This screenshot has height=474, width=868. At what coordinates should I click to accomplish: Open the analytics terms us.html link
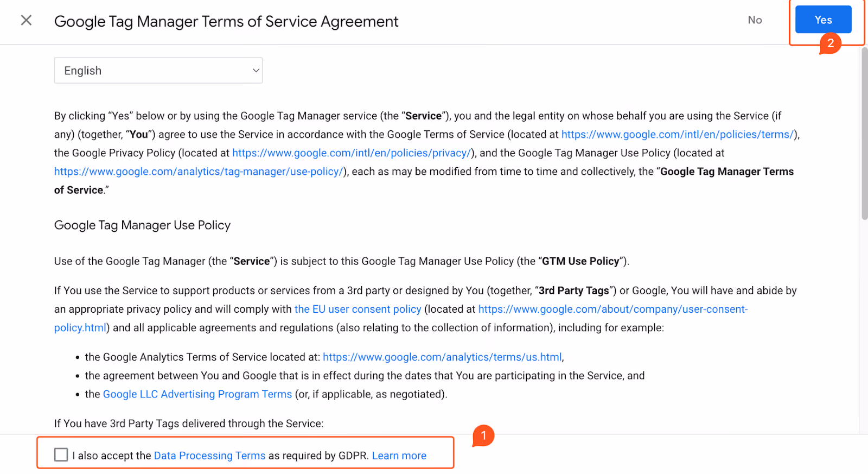pyautogui.click(x=442, y=357)
